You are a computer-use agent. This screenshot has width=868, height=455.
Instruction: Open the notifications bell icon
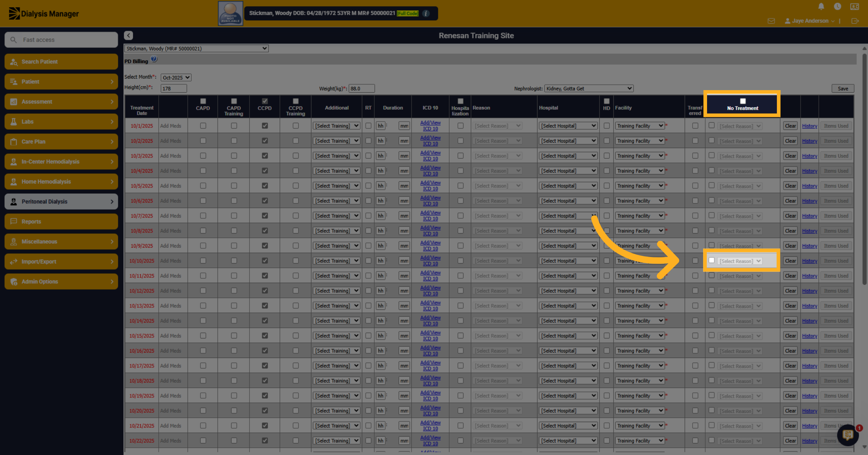pyautogui.click(x=821, y=7)
